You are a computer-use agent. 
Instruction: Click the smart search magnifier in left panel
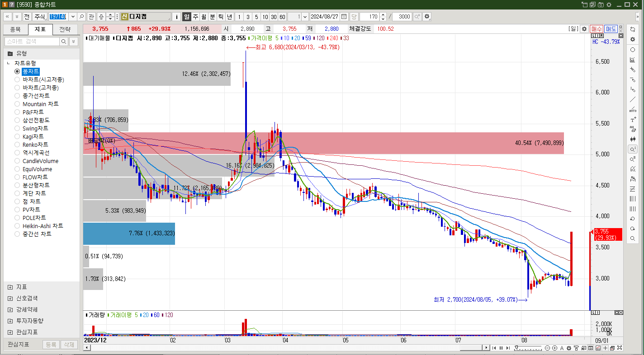pos(64,41)
